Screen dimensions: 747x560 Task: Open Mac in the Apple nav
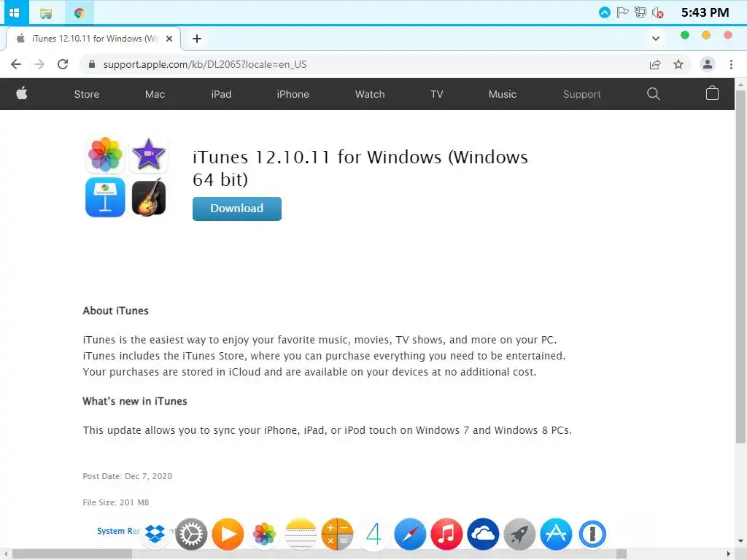pos(155,94)
